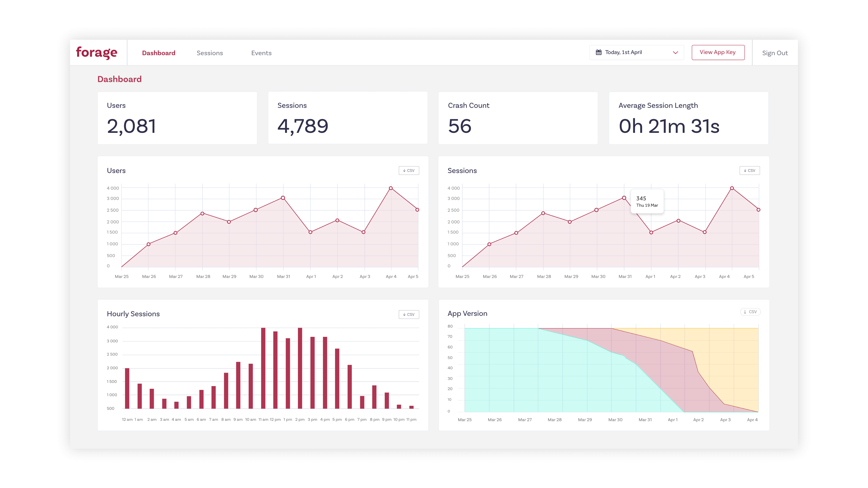Switch to the Sessions tab
Screen dimensions: 868x488
click(x=210, y=53)
